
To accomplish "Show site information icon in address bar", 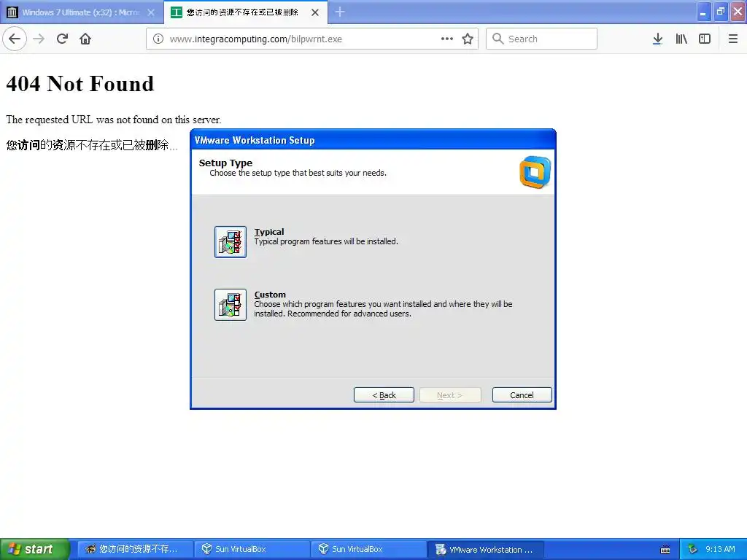I will pos(158,39).
